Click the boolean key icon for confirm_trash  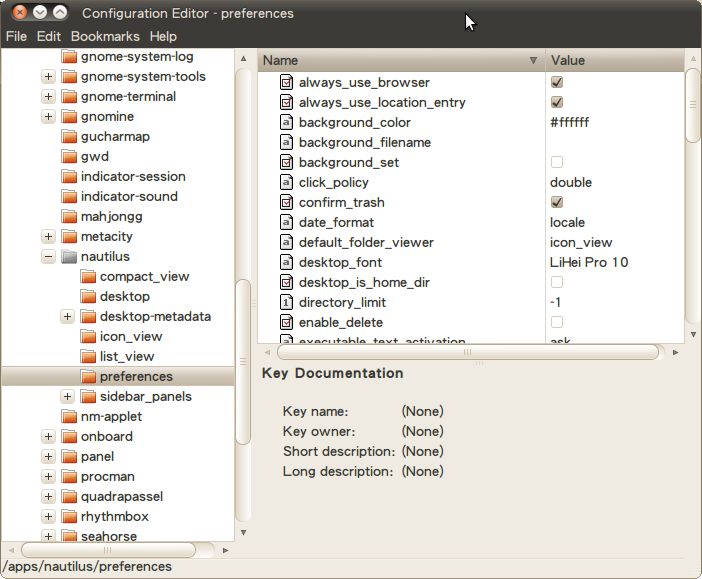tap(287, 202)
